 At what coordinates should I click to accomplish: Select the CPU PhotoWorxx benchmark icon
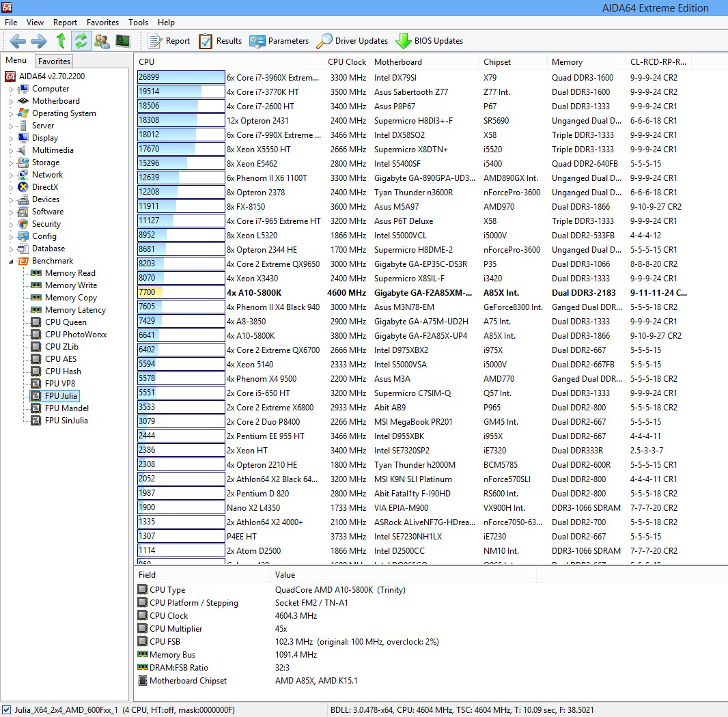tap(36, 335)
